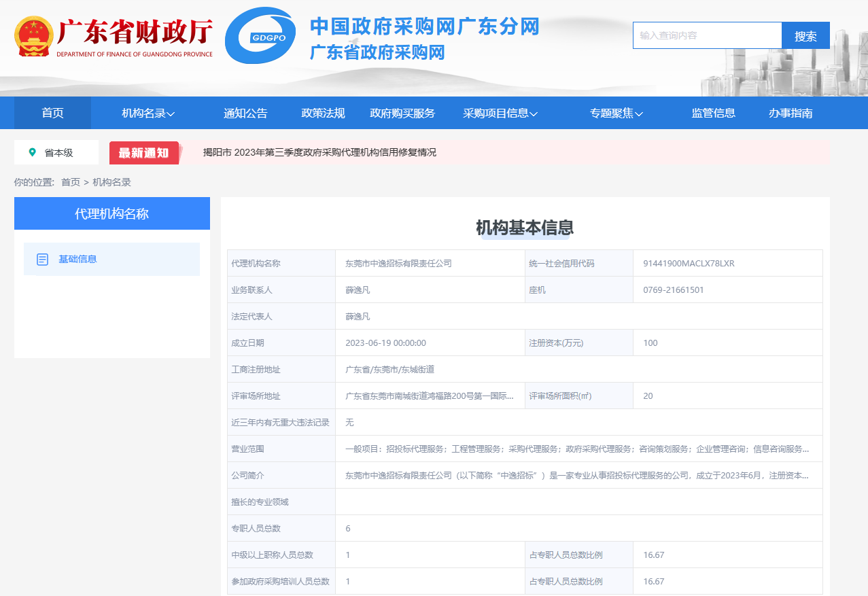Select 政府购买服务 in navigation bar

[402, 113]
